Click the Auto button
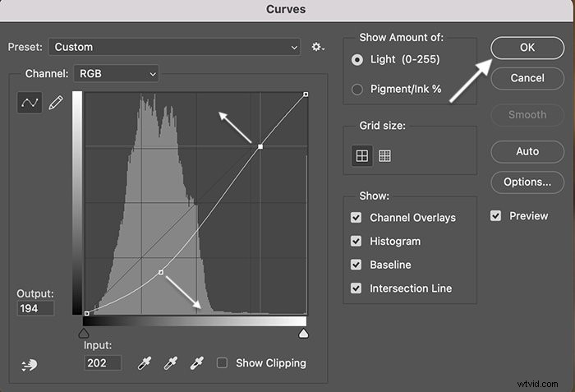This screenshot has width=575, height=392. pos(527,151)
